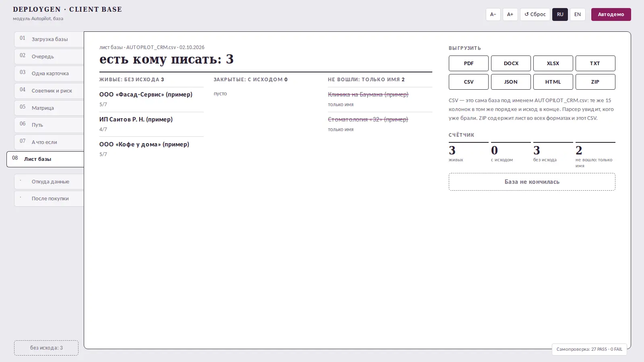Open the 03 Одна карточка step
This screenshot has height=362, width=644.
click(49, 74)
